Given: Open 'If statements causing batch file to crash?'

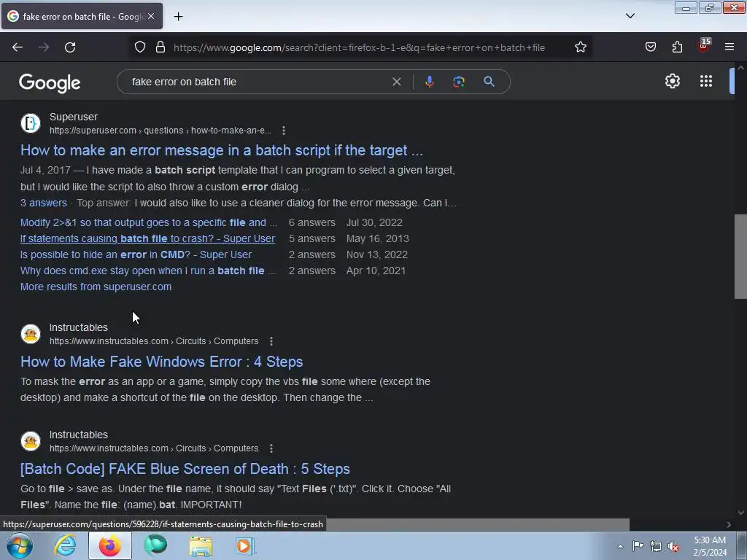Looking at the screenshot, I should (147, 238).
